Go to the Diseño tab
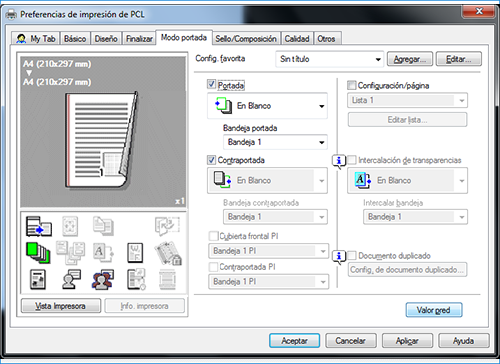Viewport: 500px width, 364px height. 106,39
